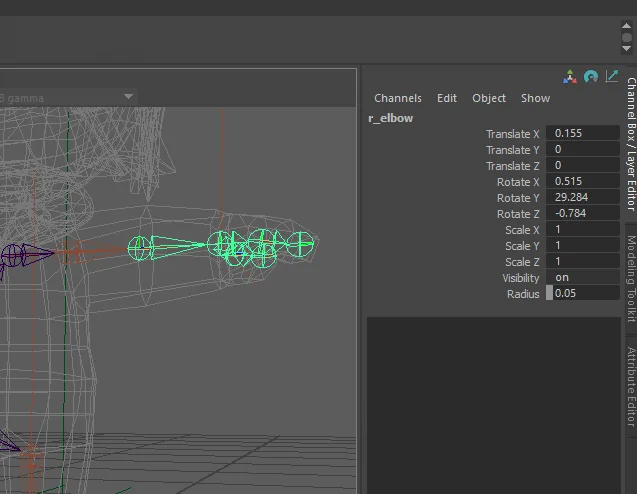Open the Object menu
This screenshot has height=494, width=637.
pyautogui.click(x=489, y=98)
